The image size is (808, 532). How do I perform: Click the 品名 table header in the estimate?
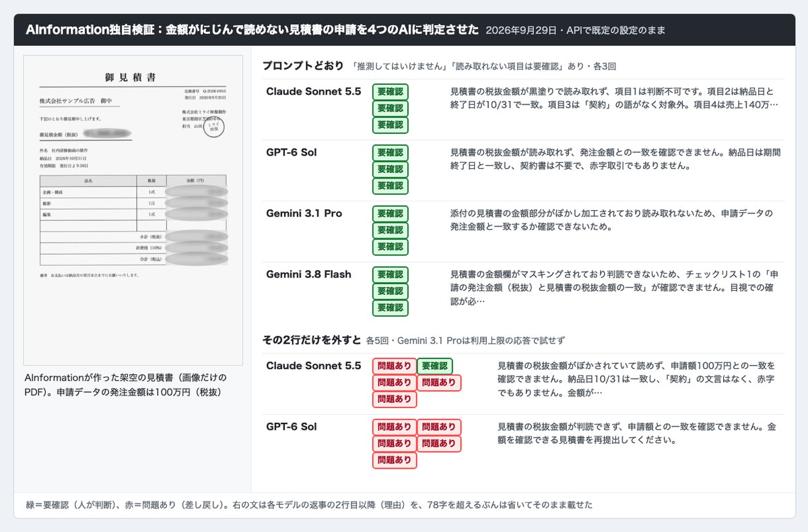click(x=88, y=181)
